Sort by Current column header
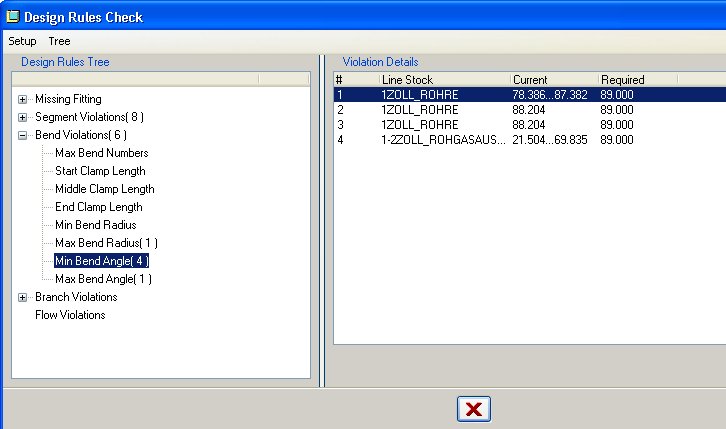 [554, 80]
